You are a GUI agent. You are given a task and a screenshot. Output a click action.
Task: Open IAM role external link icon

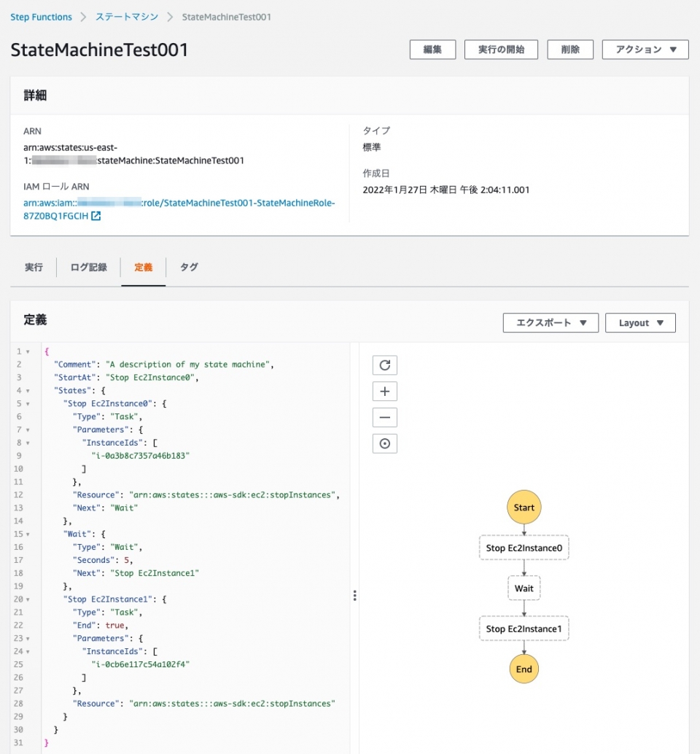tap(96, 216)
